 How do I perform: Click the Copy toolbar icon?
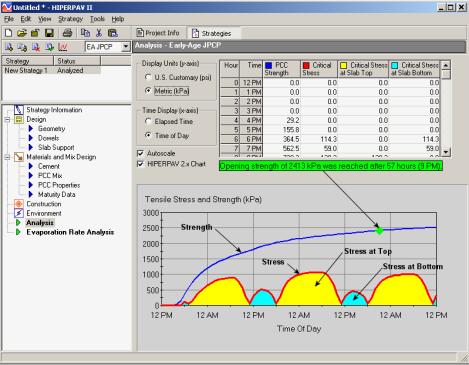click(85, 33)
